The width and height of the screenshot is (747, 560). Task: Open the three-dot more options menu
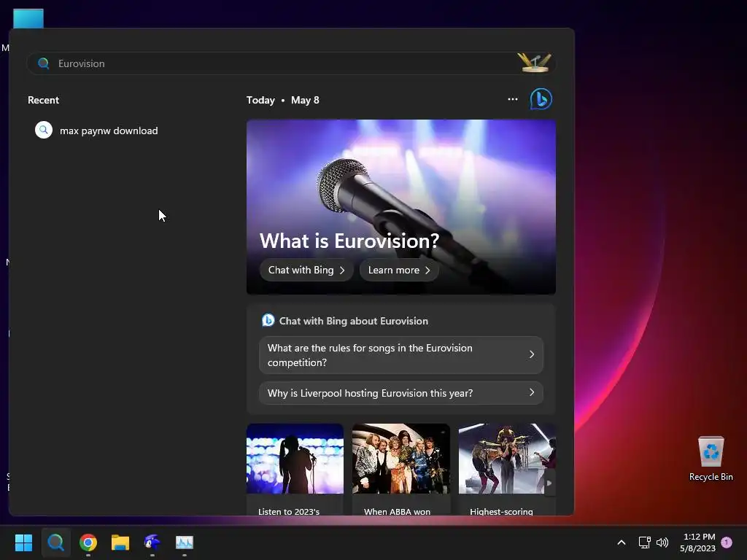(513, 99)
